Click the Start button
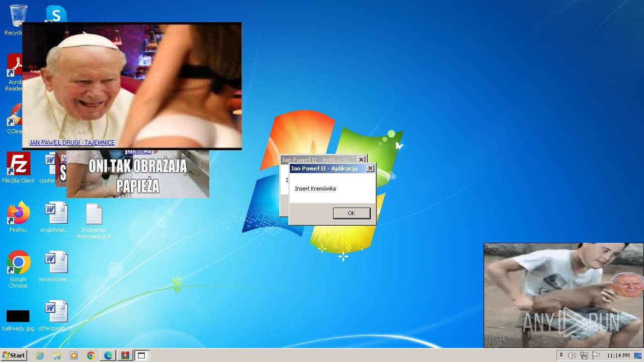This screenshot has width=644, height=362. [x=14, y=355]
